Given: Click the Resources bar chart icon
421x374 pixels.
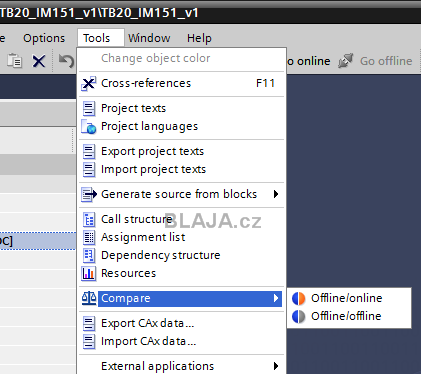Looking at the screenshot, I should (89, 273).
